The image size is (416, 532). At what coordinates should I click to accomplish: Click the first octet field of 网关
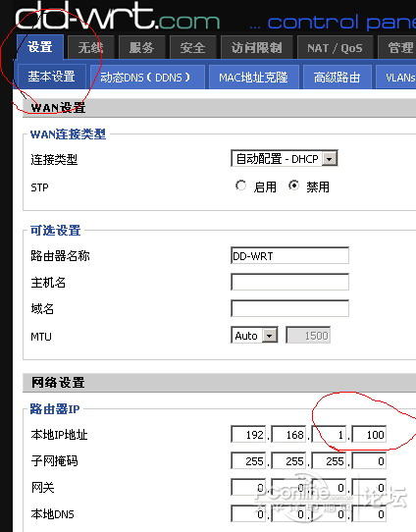[x=248, y=488]
